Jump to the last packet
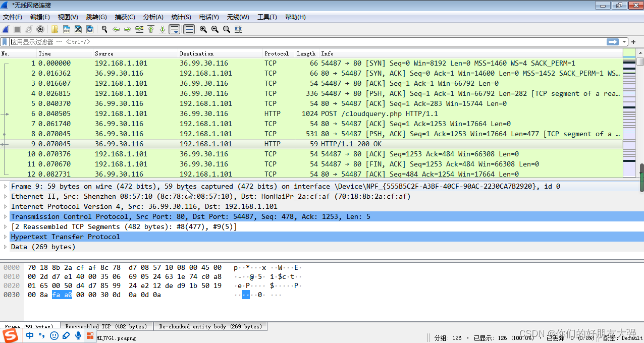644x343 pixels. point(163,29)
